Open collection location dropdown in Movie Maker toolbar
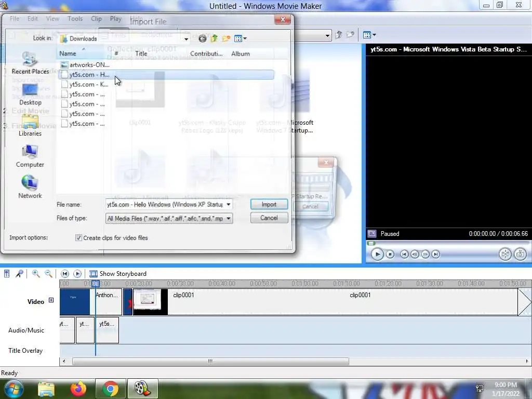Screen dimensions: 532x399 [x=327, y=35]
